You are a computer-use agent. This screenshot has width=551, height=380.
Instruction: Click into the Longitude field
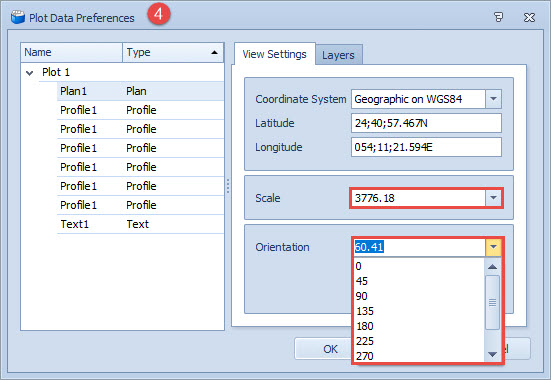(426, 147)
